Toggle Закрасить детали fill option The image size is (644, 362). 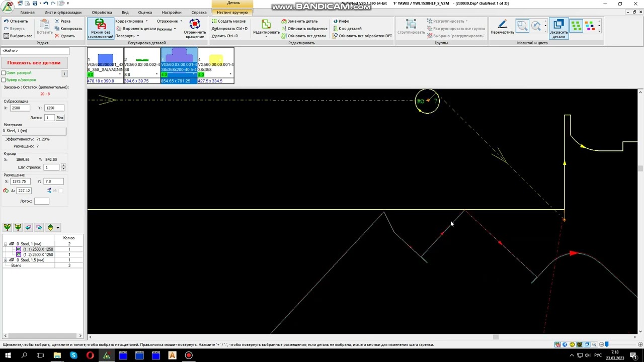click(558, 29)
